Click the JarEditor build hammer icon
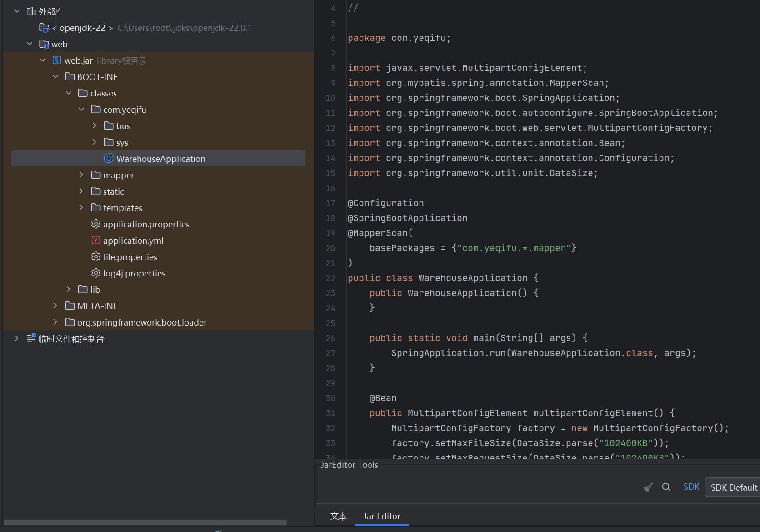 coord(649,487)
